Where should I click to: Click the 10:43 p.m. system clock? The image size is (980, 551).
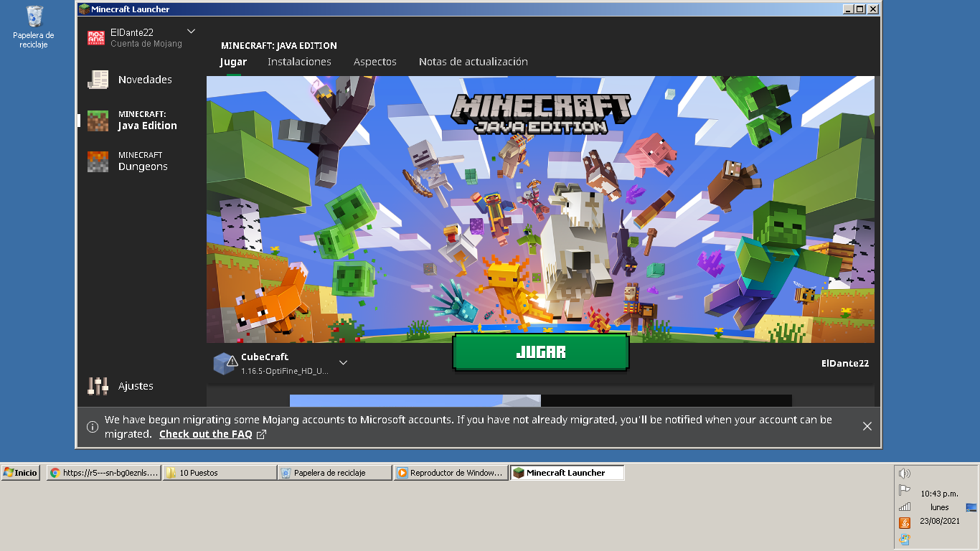[x=940, y=494]
